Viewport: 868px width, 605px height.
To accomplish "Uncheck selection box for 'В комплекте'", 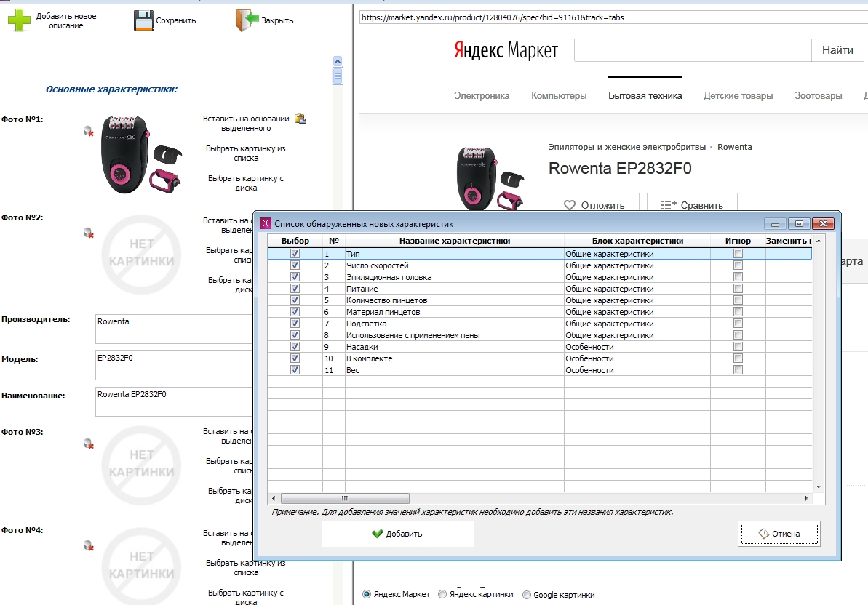I will [295, 358].
